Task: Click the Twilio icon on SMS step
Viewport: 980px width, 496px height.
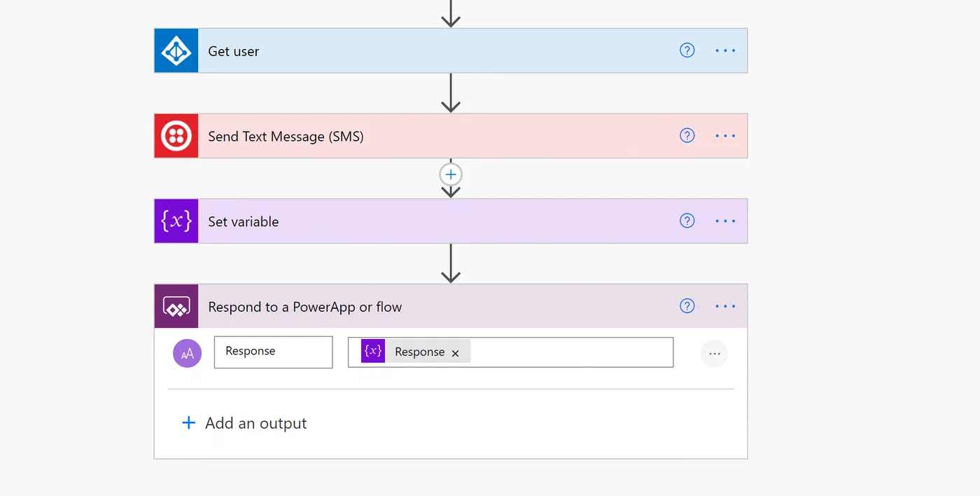Action: (176, 136)
